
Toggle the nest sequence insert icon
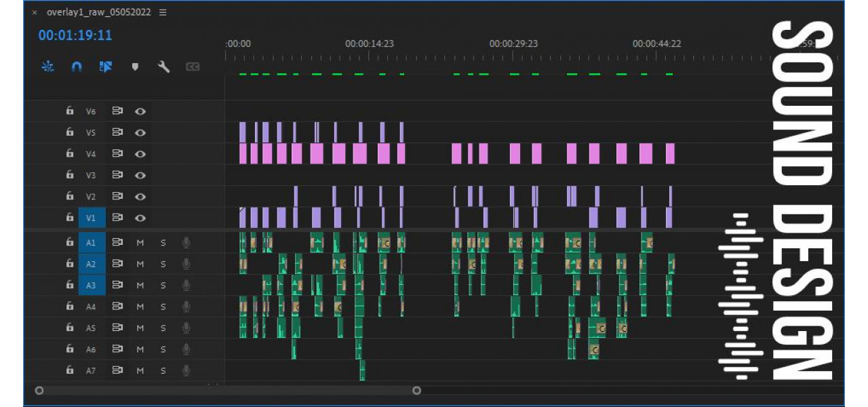click(47, 66)
